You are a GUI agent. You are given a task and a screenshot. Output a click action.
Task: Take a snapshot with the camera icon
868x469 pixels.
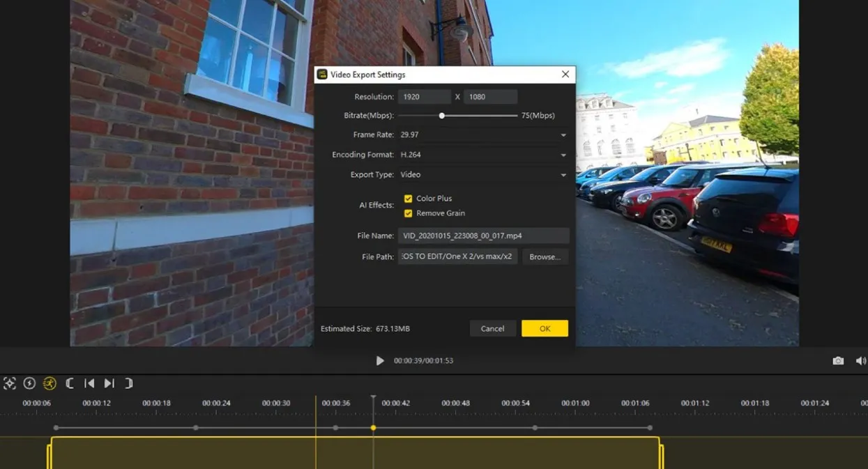pos(838,361)
